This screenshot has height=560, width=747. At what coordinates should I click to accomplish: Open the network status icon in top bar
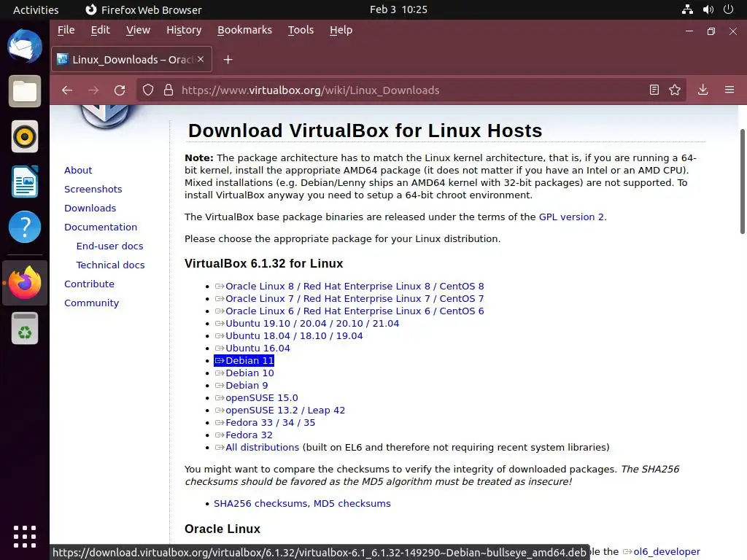(687, 9)
